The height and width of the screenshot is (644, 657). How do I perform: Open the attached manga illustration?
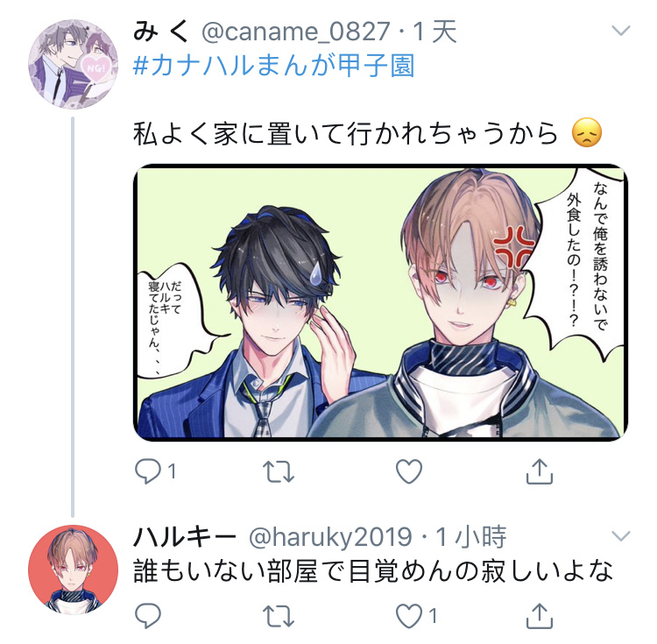click(x=380, y=302)
